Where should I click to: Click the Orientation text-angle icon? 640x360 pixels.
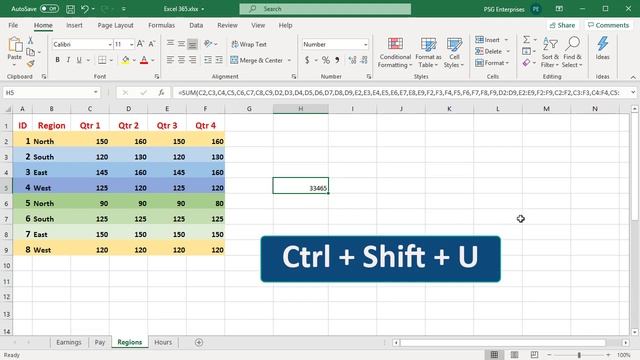pyautogui.click(x=208, y=44)
